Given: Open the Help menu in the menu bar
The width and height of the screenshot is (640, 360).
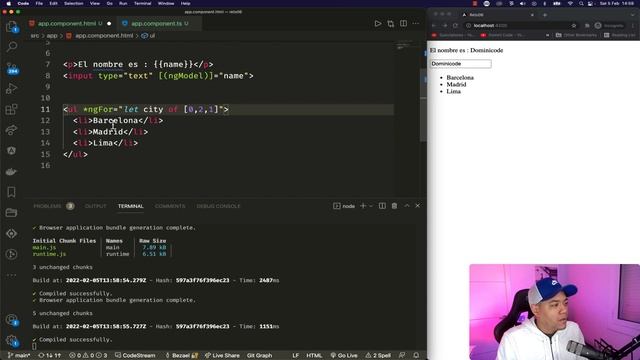Looking at the screenshot, I should tap(185, 3).
